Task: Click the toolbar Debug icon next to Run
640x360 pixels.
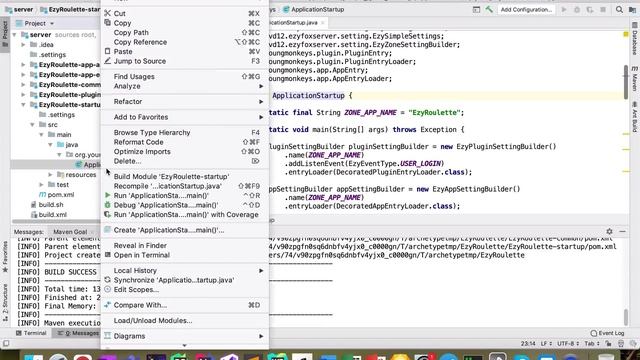Action: pos(577,9)
